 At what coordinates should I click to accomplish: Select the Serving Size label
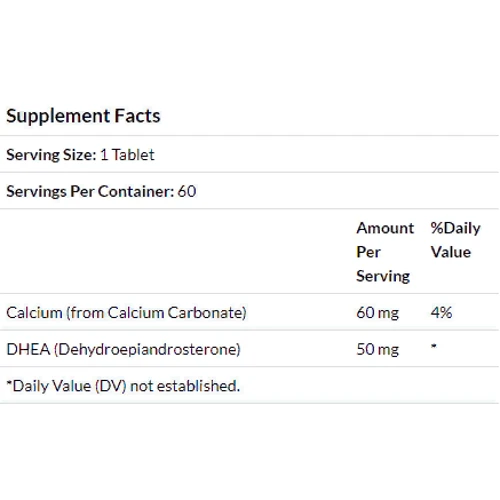click(x=51, y=155)
